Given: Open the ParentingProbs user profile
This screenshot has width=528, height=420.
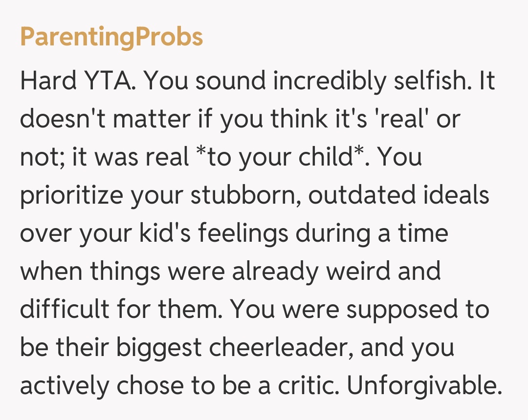Looking at the screenshot, I should pyautogui.click(x=111, y=37).
